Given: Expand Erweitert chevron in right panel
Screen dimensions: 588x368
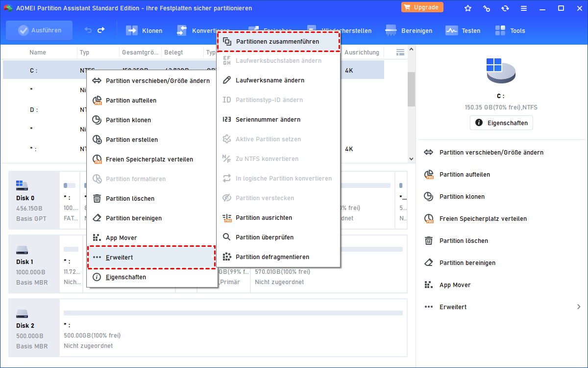Looking at the screenshot, I should point(579,307).
